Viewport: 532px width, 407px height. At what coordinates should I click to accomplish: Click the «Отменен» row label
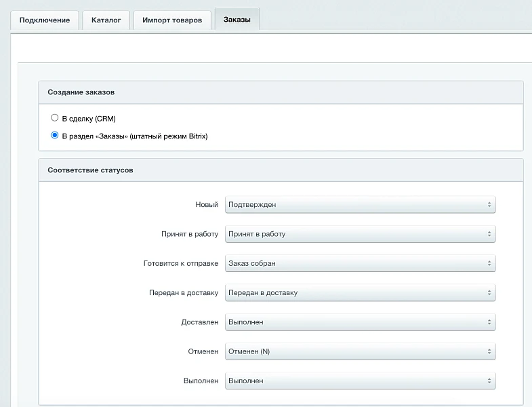tap(203, 351)
